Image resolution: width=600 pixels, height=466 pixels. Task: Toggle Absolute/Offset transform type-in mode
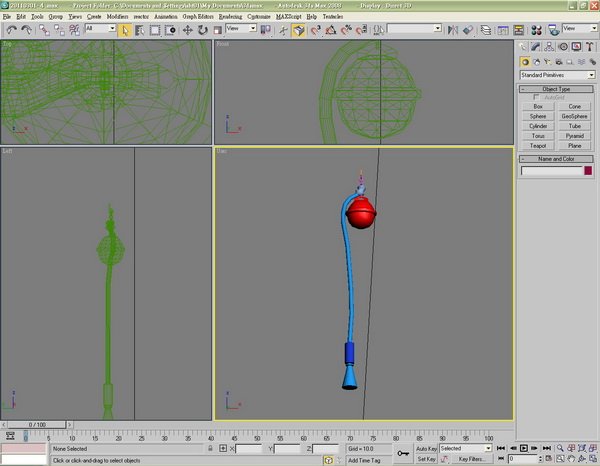click(x=223, y=448)
